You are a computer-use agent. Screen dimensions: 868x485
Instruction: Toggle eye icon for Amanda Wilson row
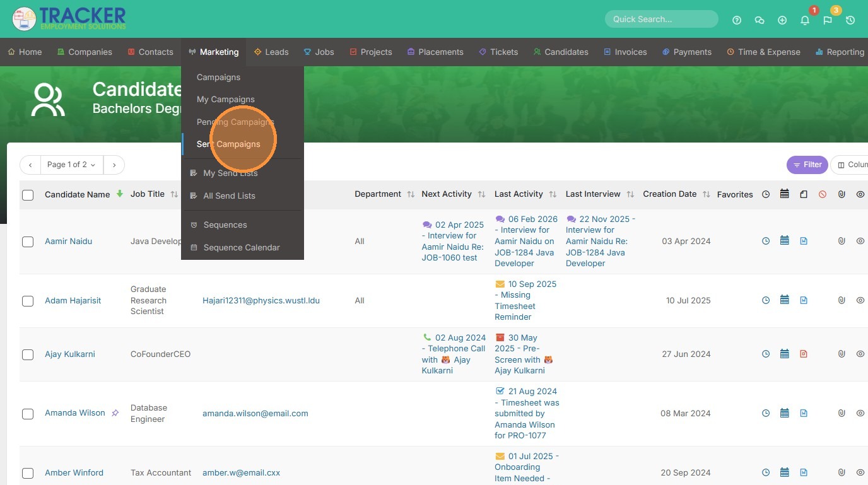860,413
